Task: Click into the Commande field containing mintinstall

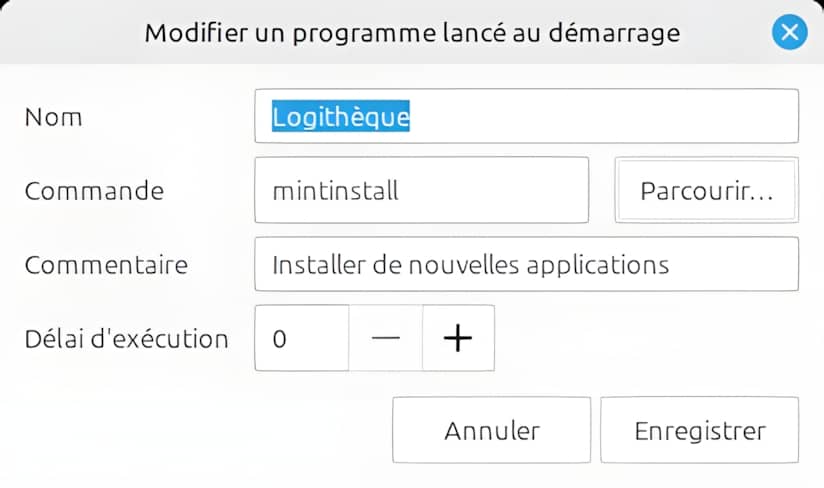Action: point(421,190)
